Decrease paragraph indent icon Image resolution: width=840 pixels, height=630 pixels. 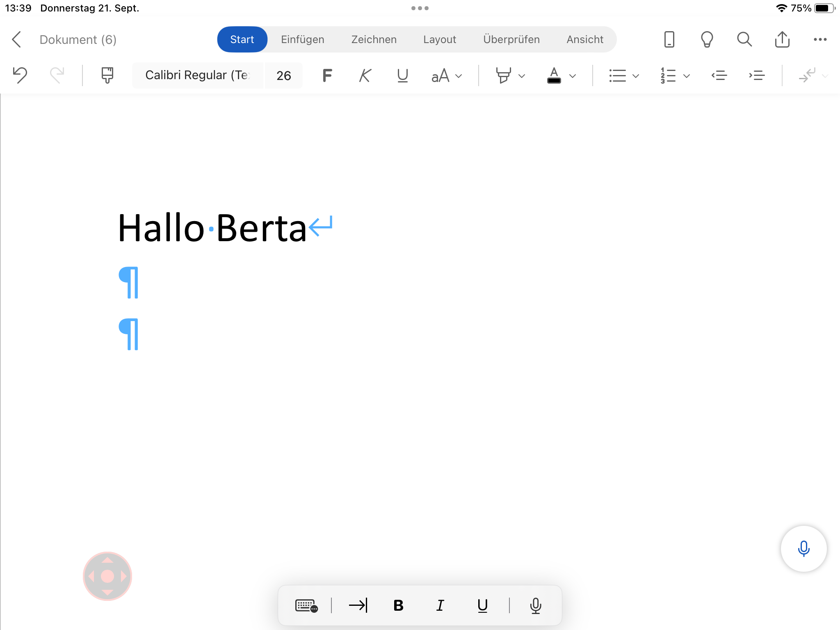pos(719,75)
